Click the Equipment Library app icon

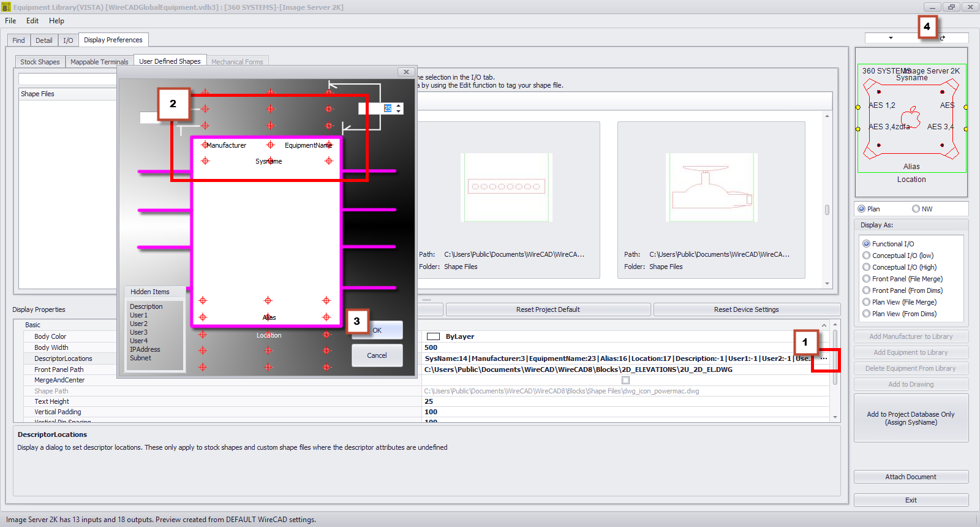point(6,7)
